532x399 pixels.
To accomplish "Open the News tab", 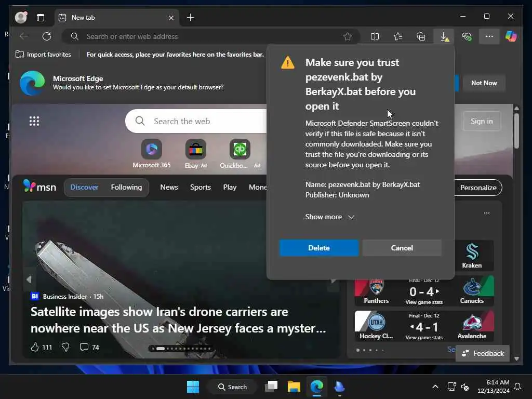I will click(169, 187).
